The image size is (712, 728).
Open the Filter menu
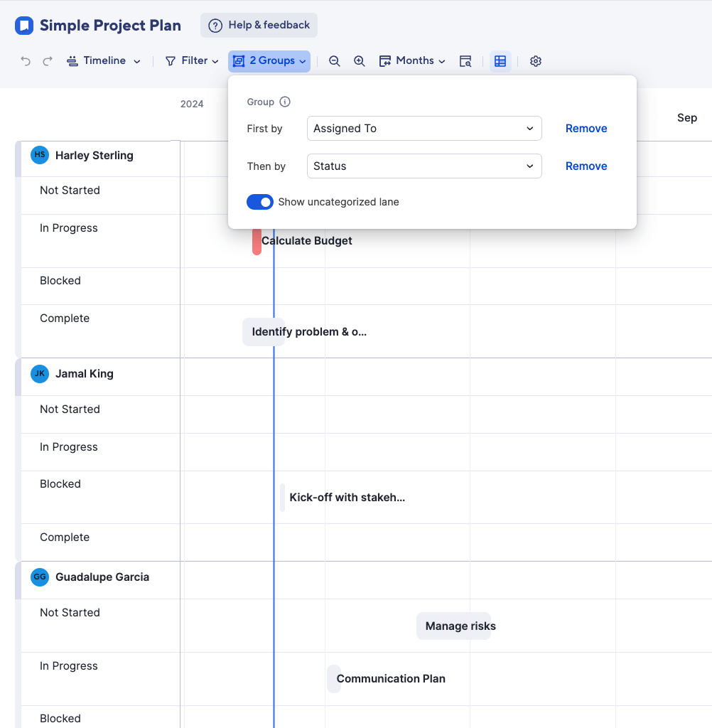point(192,61)
